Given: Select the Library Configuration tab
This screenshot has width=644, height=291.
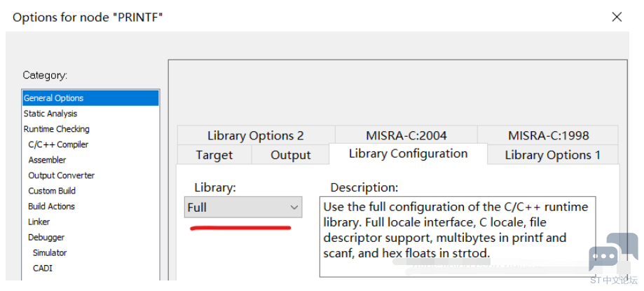Looking at the screenshot, I should [x=408, y=154].
